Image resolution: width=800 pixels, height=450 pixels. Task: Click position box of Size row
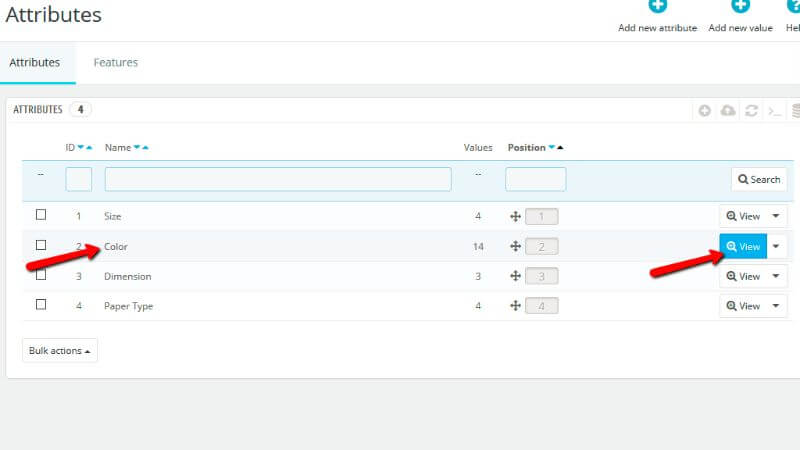tap(541, 216)
